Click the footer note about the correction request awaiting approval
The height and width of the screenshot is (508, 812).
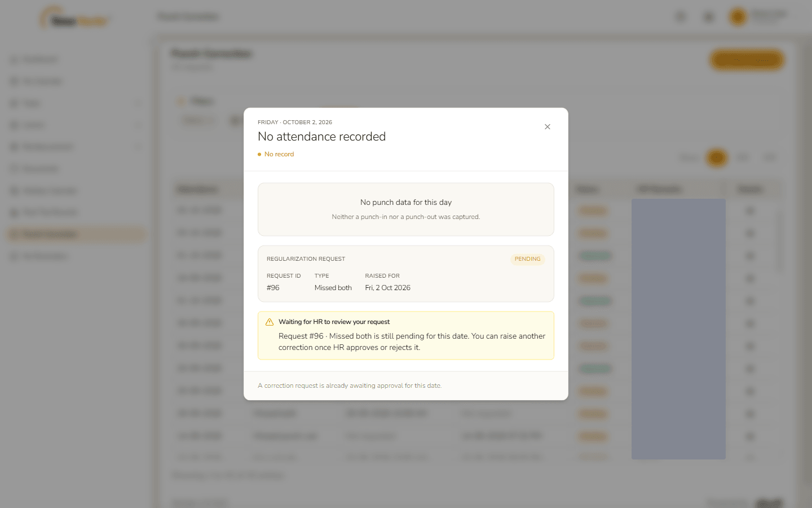pos(350,386)
